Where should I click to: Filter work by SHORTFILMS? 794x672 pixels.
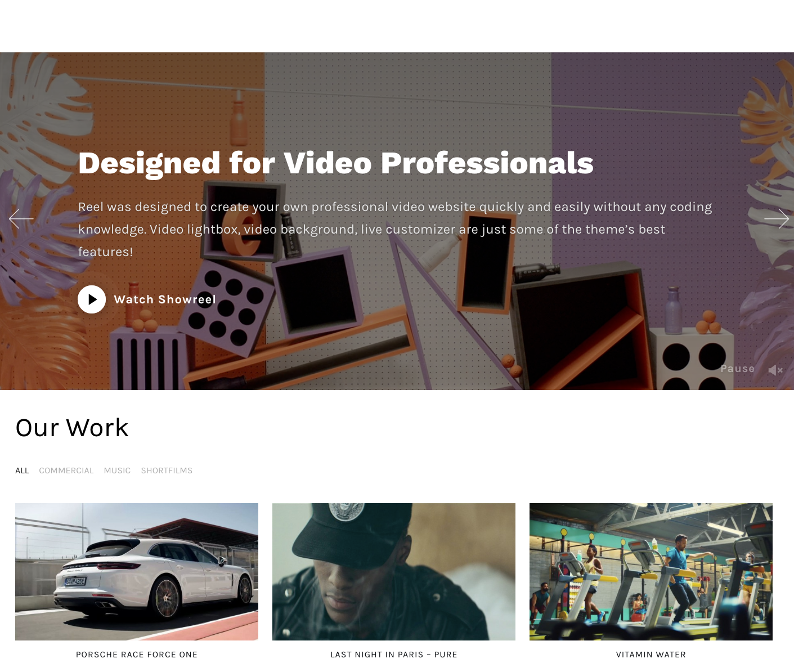pyautogui.click(x=167, y=471)
